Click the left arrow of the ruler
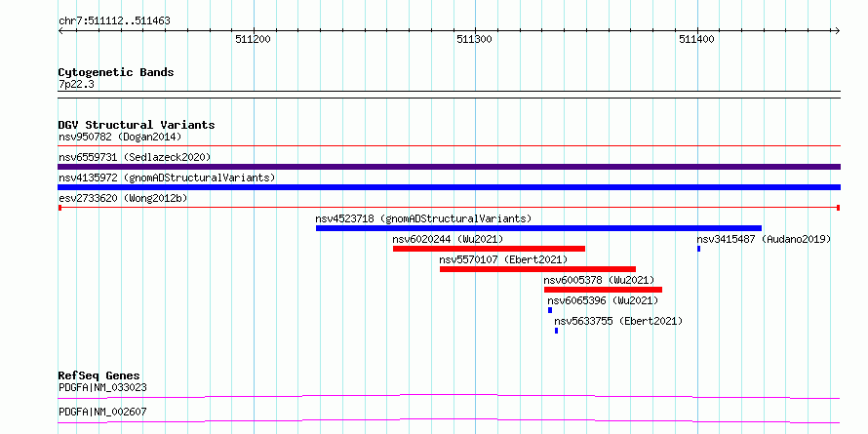The width and height of the screenshot is (868, 434). (x=60, y=30)
